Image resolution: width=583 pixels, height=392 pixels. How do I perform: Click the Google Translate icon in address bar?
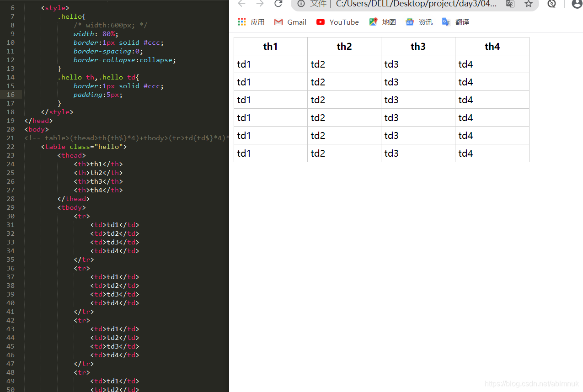tap(510, 4)
